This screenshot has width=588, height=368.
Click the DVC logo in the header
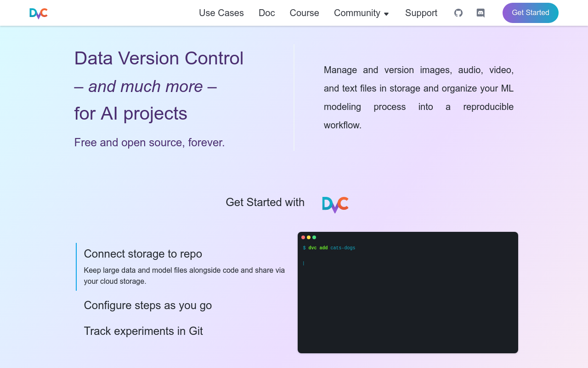(x=39, y=13)
